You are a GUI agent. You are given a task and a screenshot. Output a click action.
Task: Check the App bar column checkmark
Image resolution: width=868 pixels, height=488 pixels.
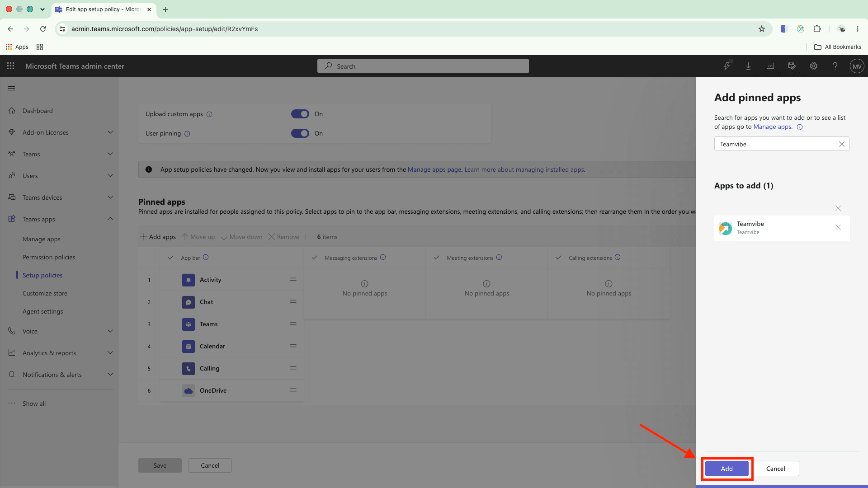(x=170, y=258)
